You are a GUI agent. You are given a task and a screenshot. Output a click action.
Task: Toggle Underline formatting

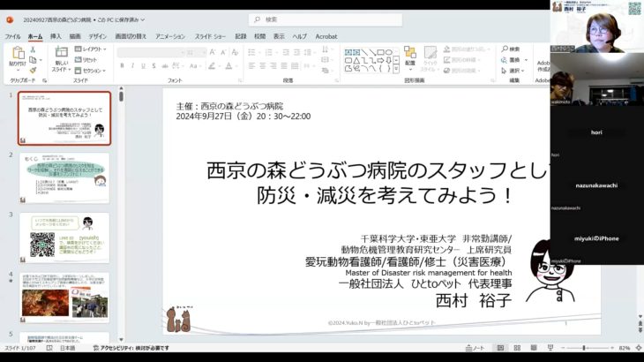(x=143, y=65)
